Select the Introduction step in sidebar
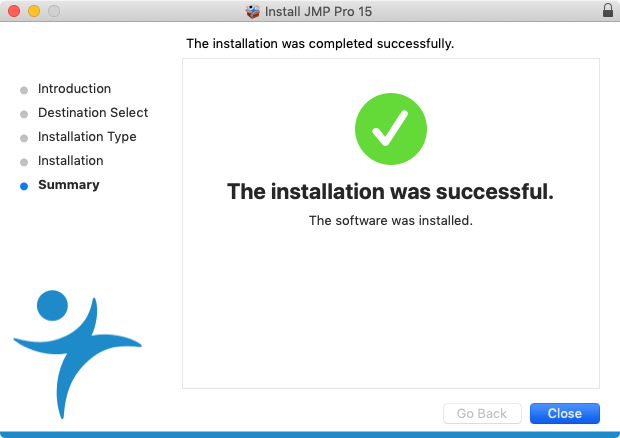 coord(74,89)
